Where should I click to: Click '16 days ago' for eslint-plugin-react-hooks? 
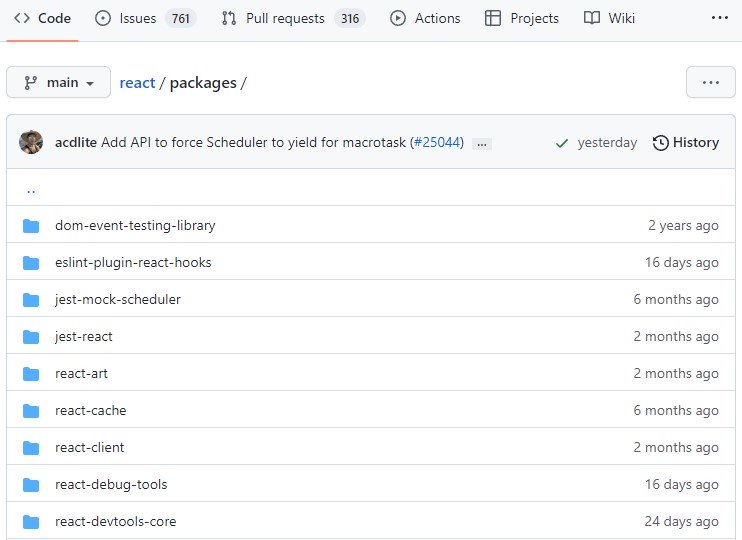pyautogui.click(x=682, y=262)
